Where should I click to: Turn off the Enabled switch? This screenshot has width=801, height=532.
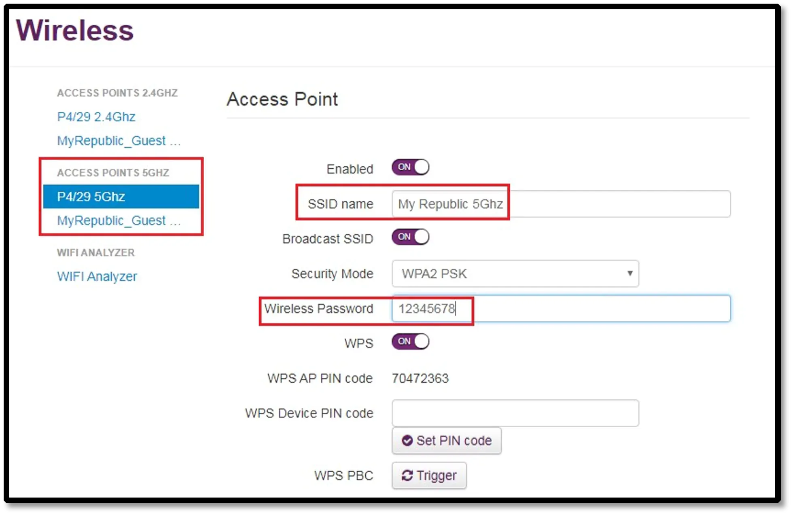click(410, 167)
